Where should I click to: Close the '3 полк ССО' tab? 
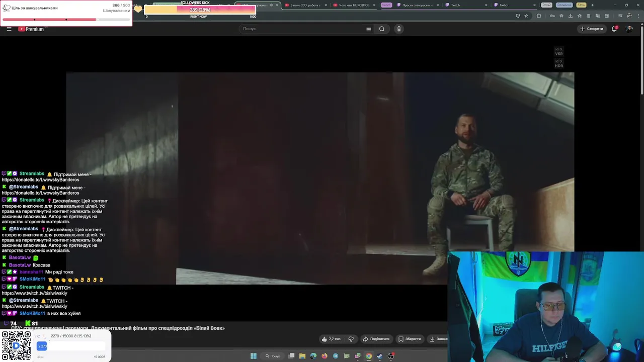(x=326, y=5)
